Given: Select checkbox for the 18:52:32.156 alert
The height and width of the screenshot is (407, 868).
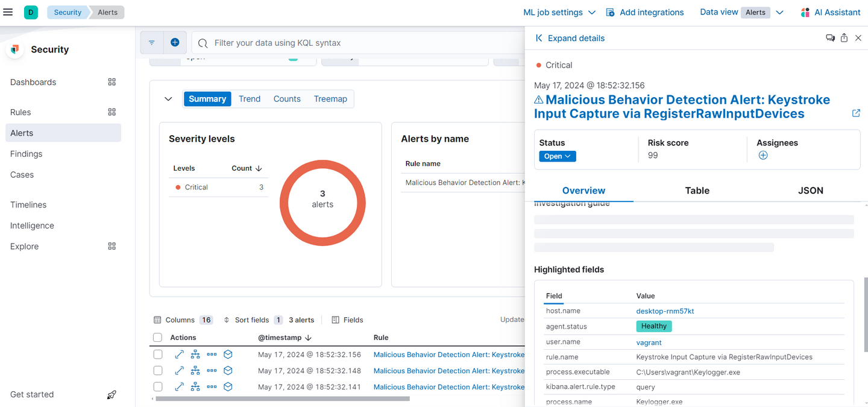Looking at the screenshot, I should click(x=158, y=355).
